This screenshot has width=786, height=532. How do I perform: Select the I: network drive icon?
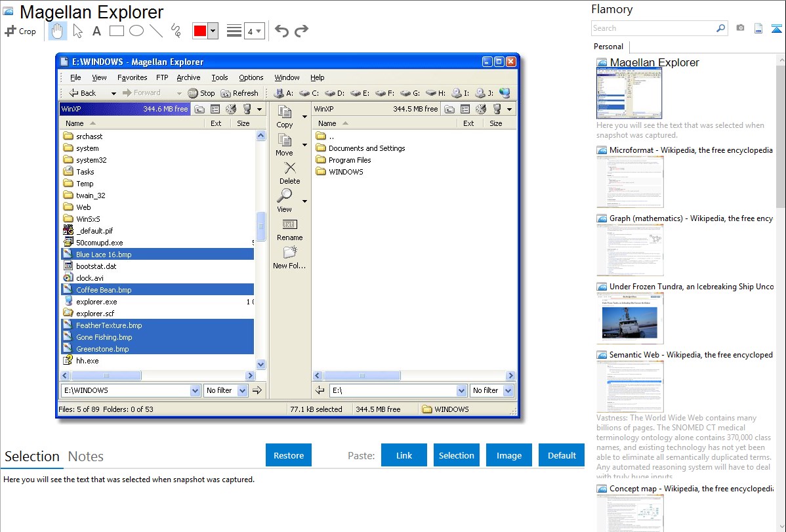pyautogui.click(x=460, y=93)
